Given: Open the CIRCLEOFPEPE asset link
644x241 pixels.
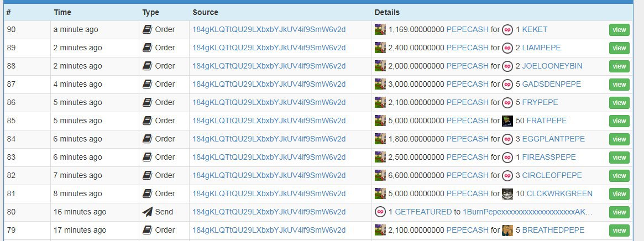Looking at the screenshot, I should click(552, 175).
